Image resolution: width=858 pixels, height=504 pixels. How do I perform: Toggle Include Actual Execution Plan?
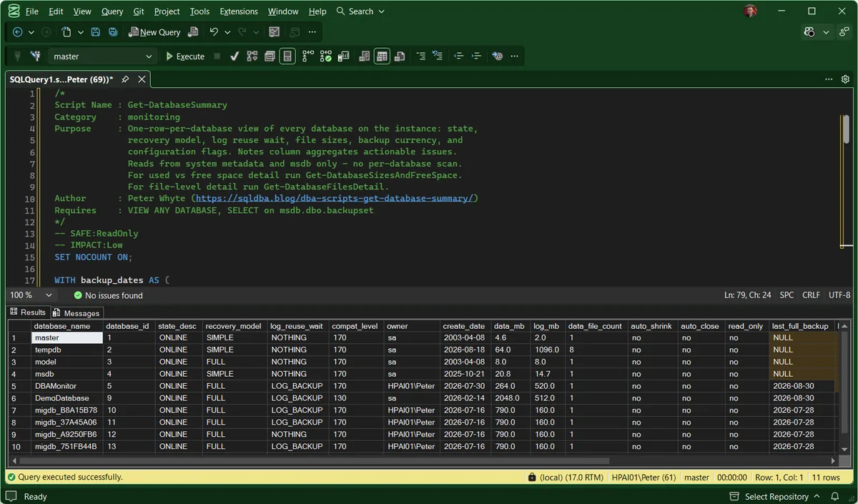[308, 56]
